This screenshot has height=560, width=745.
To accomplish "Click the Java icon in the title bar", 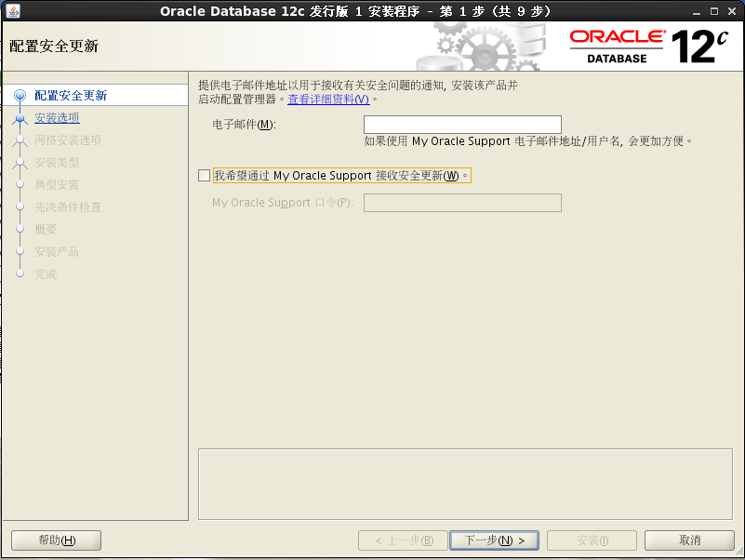I will (x=13, y=10).
